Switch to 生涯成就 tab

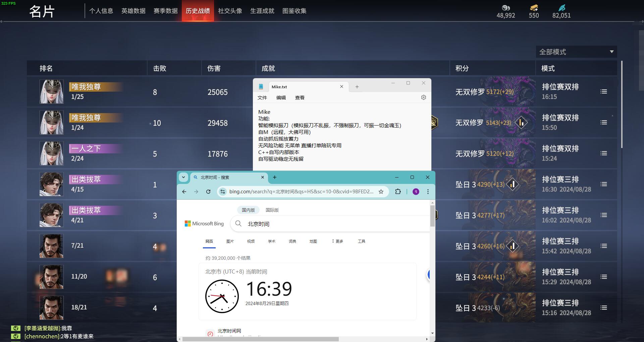pyautogui.click(x=262, y=11)
